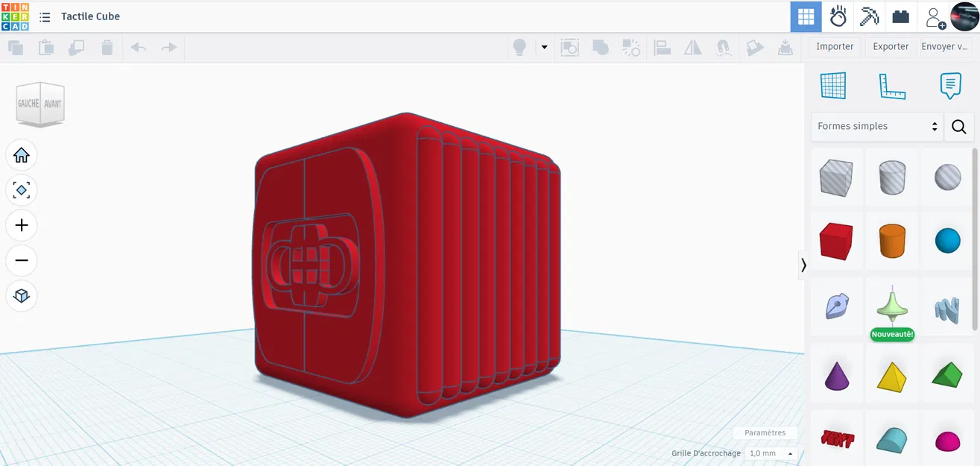Image resolution: width=980 pixels, height=466 pixels.
Task: Click the workplane icon in the shapes panel
Action: pos(834,85)
